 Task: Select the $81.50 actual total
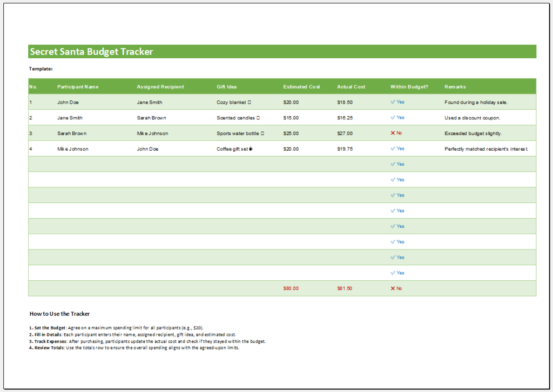click(x=345, y=288)
